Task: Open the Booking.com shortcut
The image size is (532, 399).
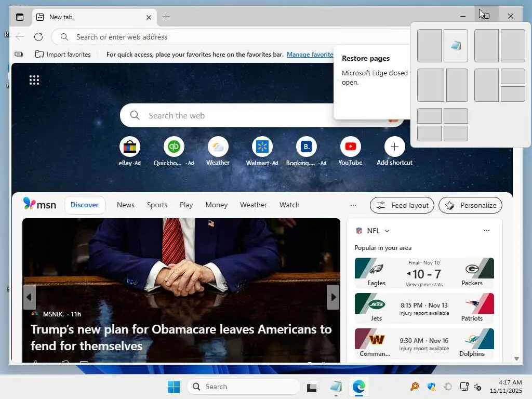Action: point(306,151)
